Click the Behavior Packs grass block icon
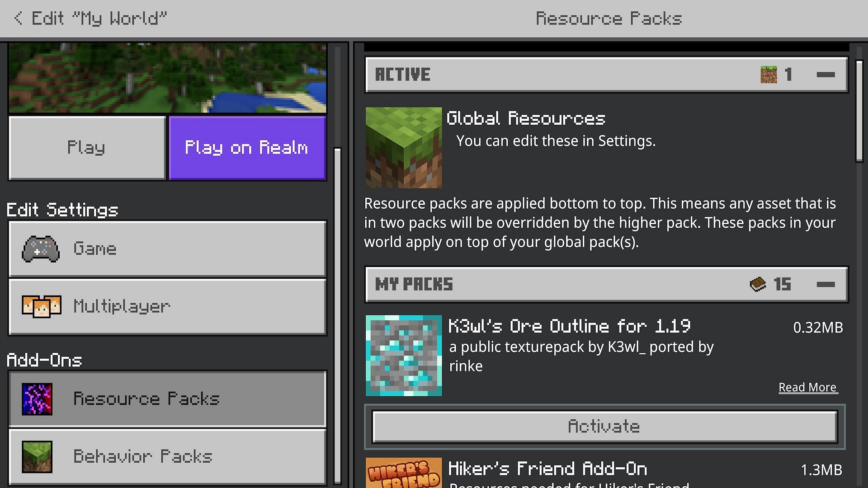This screenshot has height=488, width=868. pos(38,456)
